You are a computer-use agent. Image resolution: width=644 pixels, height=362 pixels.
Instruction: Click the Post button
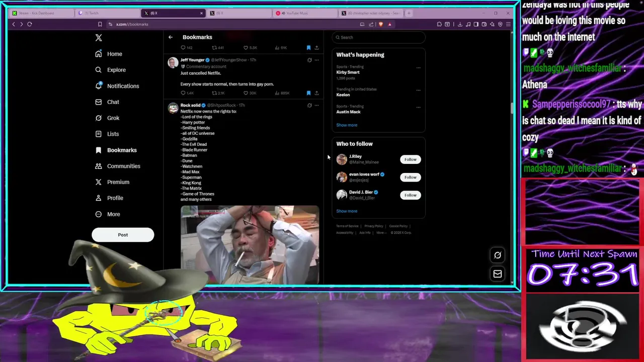(123, 235)
